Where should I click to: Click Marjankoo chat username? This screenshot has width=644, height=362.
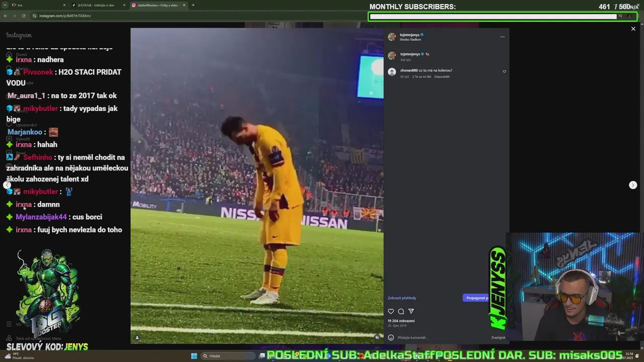[25, 132]
